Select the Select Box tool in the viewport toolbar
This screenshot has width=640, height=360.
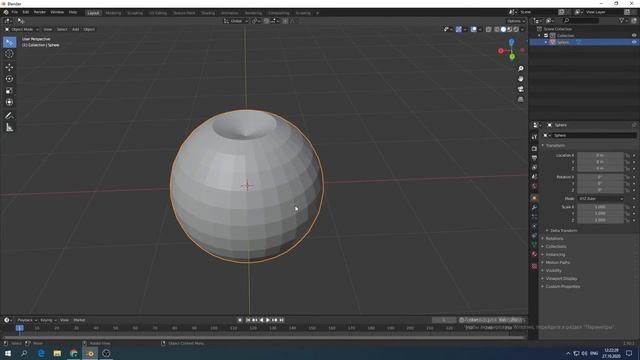(x=9, y=42)
